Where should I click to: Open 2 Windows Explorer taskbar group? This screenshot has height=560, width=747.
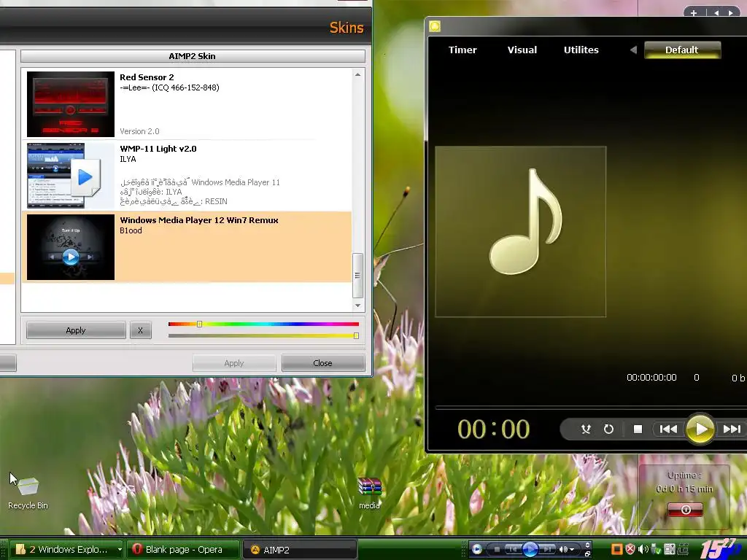click(x=66, y=550)
